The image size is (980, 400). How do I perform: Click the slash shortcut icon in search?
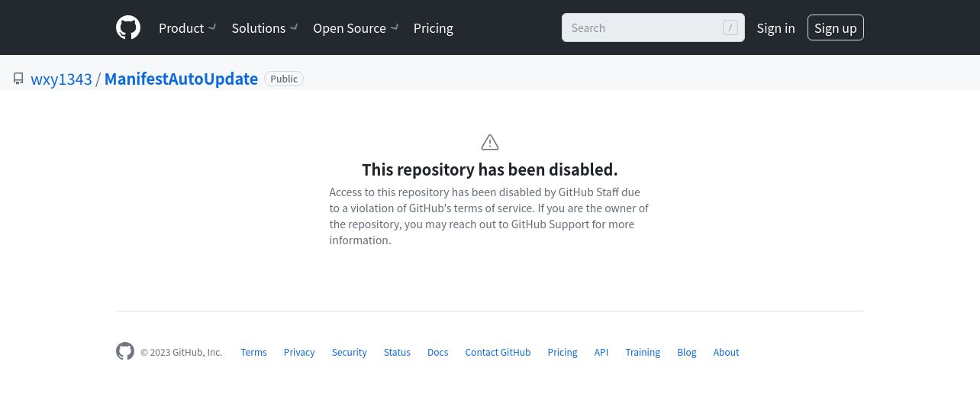pyautogui.click(x=730, y=27)
